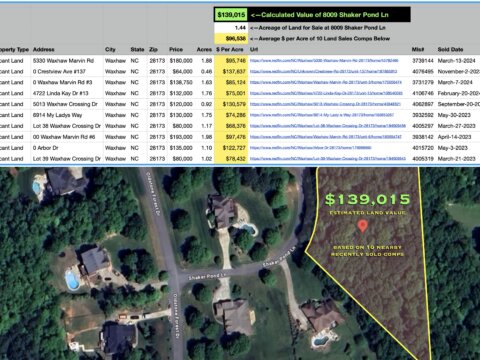Viewport: 480px width, 360px height.
Task: Select the 3739144 MLS number cell
Action: click(423, 61)
